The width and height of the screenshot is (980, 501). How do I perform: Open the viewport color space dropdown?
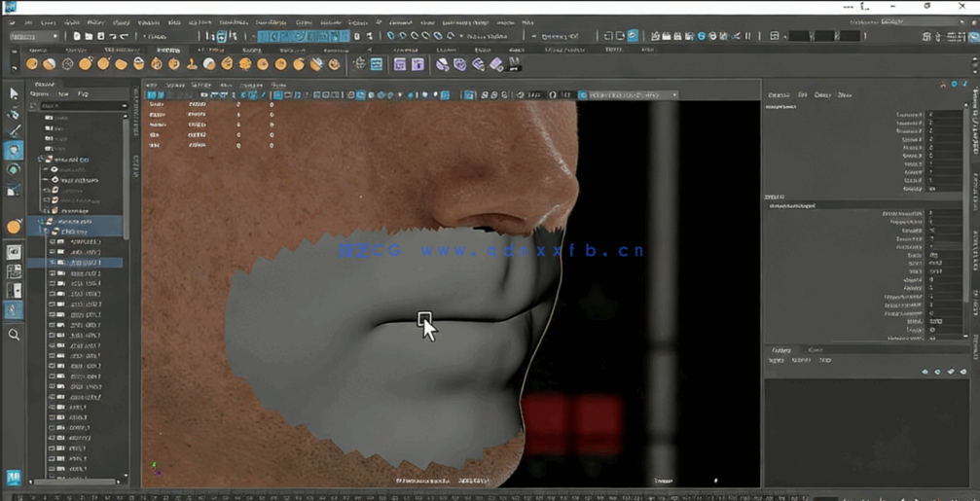[x=630, y=95]
